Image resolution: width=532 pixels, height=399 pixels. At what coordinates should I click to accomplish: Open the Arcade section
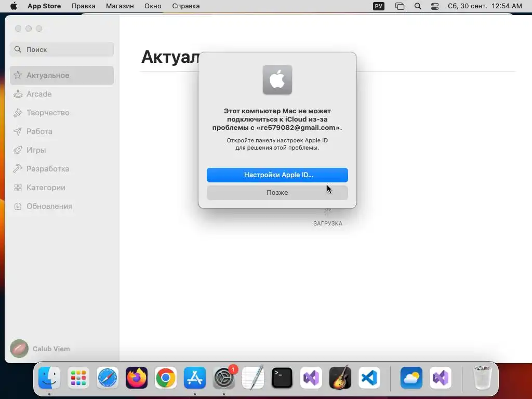(62, 94)
